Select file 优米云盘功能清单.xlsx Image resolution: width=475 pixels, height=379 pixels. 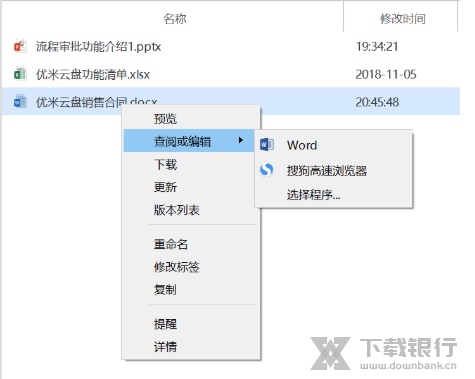(93, 74)
